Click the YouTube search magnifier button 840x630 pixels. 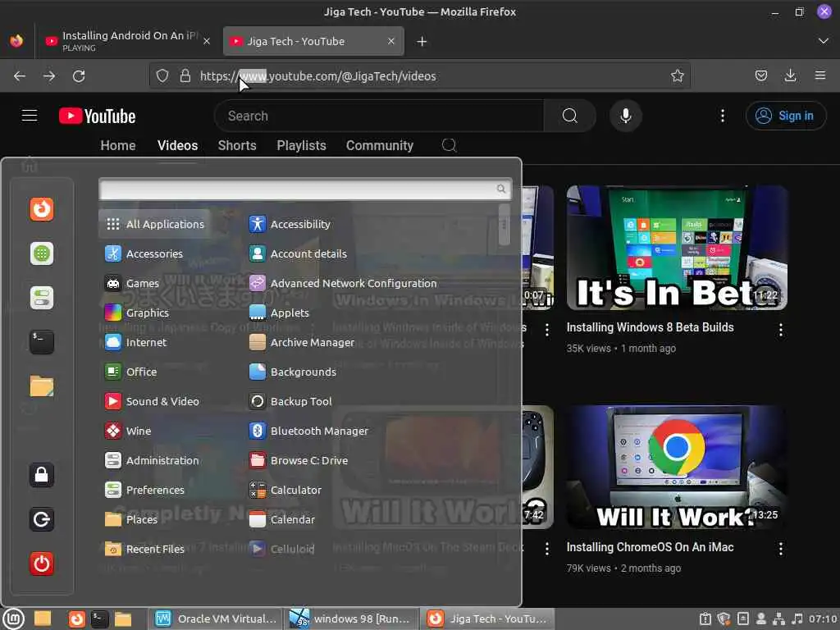tap(570, 116)
